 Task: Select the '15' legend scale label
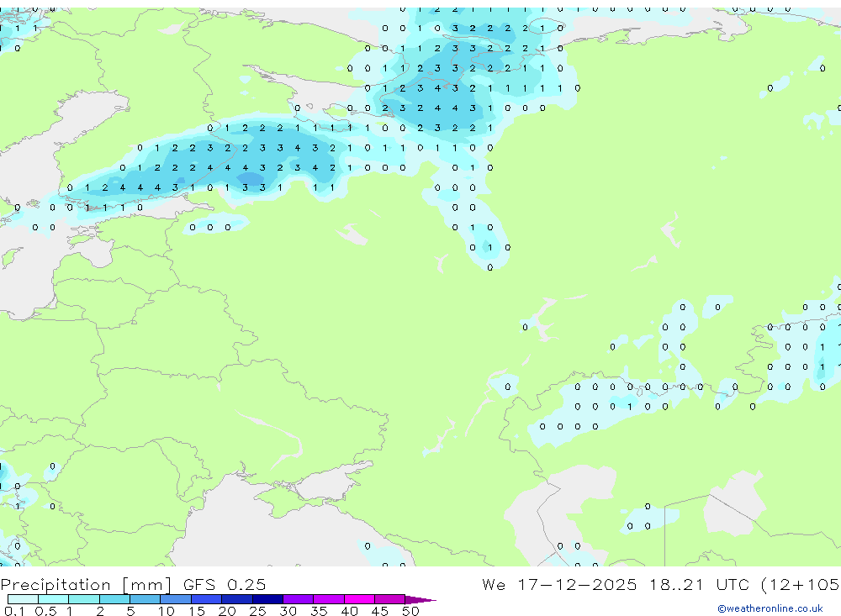click(197, 611)
